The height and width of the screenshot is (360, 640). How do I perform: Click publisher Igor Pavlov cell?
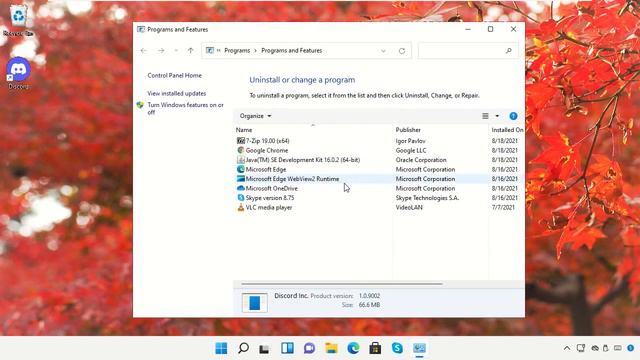(411, 141)
